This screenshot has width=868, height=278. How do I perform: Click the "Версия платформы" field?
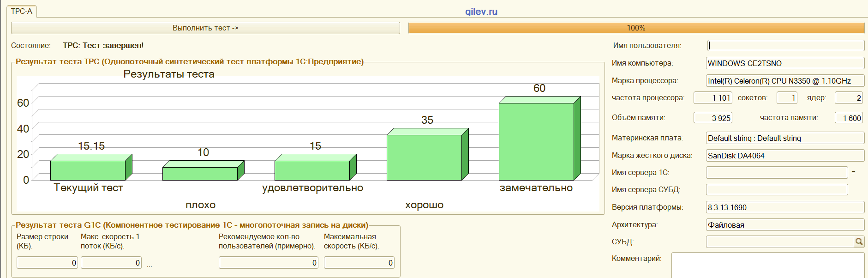[x=785, y=207]
